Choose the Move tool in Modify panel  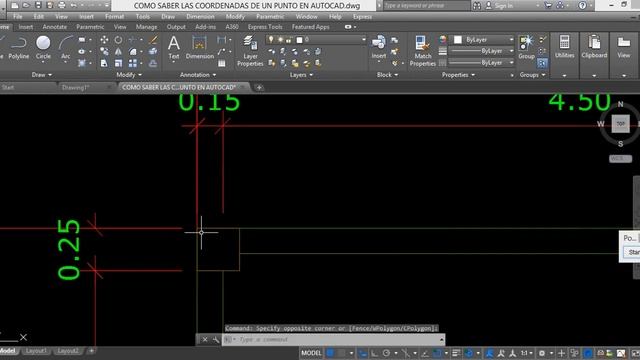(x=104, y=40)
